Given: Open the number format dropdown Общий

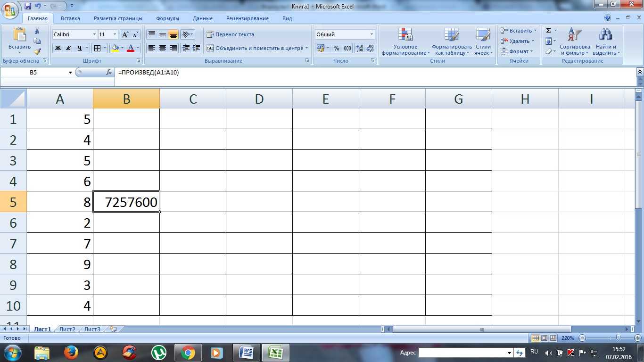Looking at the screenshot, I should (372, 34).
